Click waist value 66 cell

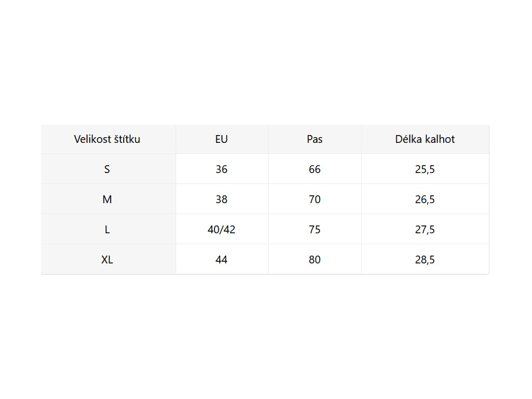(x=314, y=169)
